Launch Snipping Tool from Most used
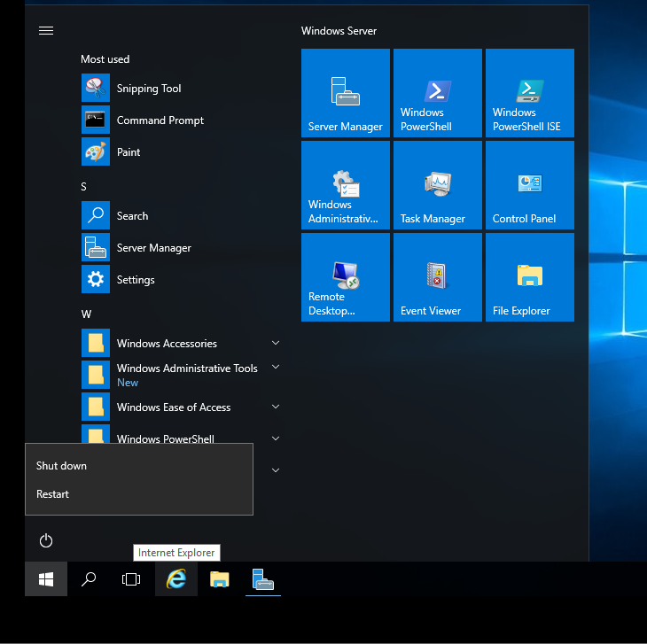The width and height of the screenshot is (647, 644). tap(181, 89)
